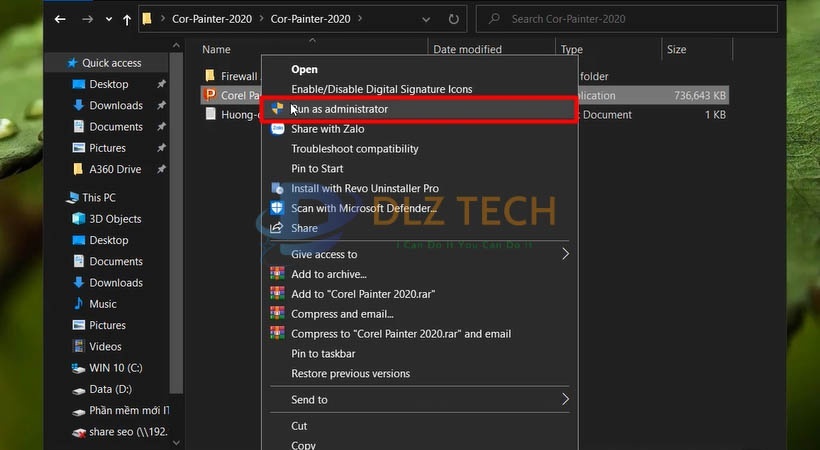This screenshot has width=820, height=450.
Task: Choose Install with Revo Uninstaller Pro
Action: (x=365, y=188)
